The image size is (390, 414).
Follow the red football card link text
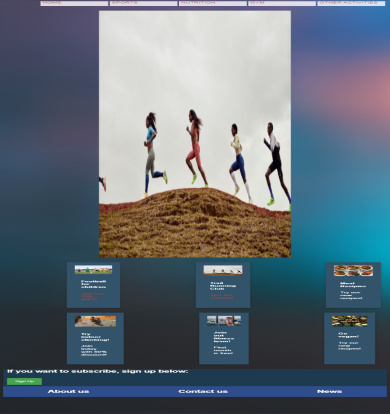pos(92,296)
